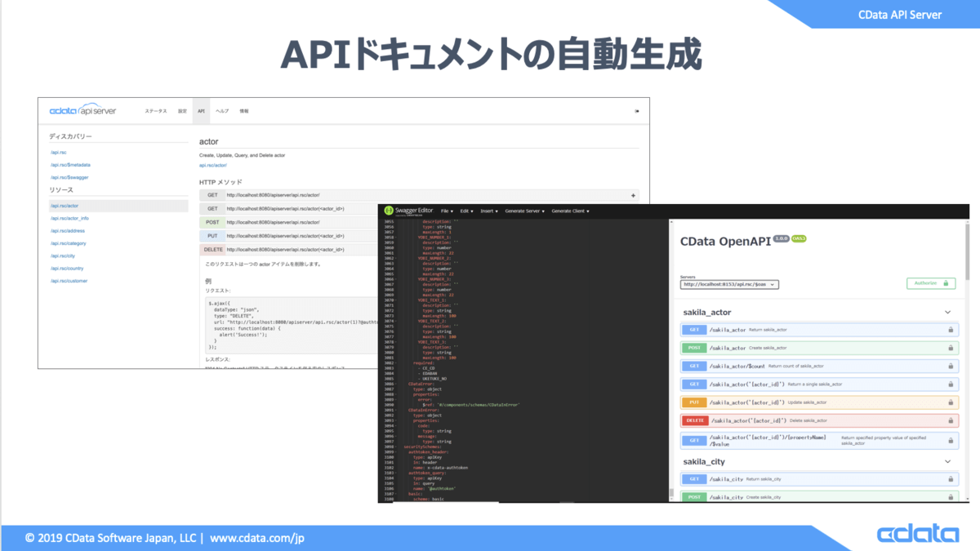
Task: Click the logout icon in API Server header
Action: click(x=637, y=111)
